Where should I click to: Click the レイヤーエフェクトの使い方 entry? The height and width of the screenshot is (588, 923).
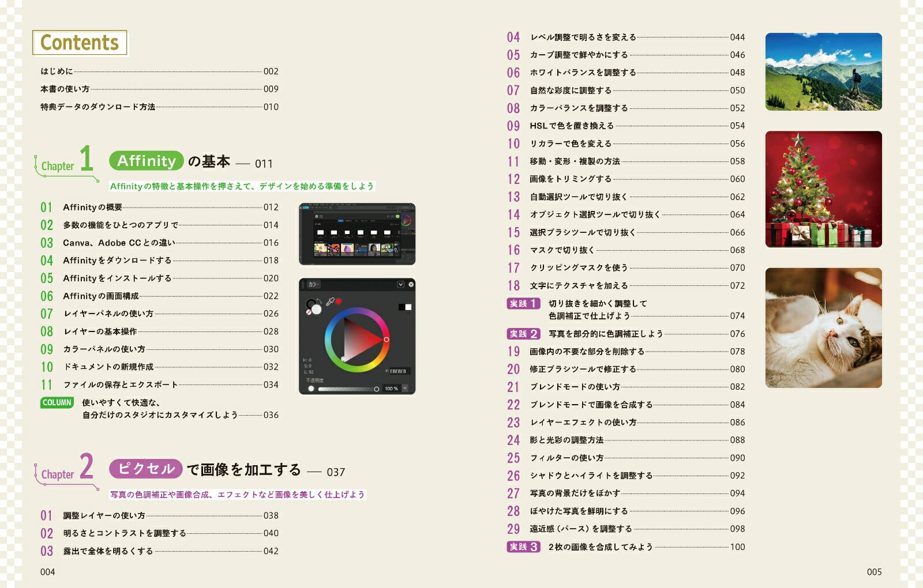click(626, 423)
